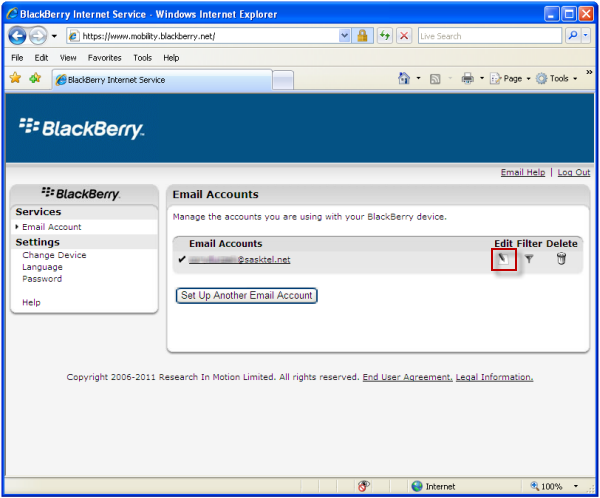This screenshot has width=600, height=498.
Task: Click the red Stop loading icon
Action: click(404, 36)
